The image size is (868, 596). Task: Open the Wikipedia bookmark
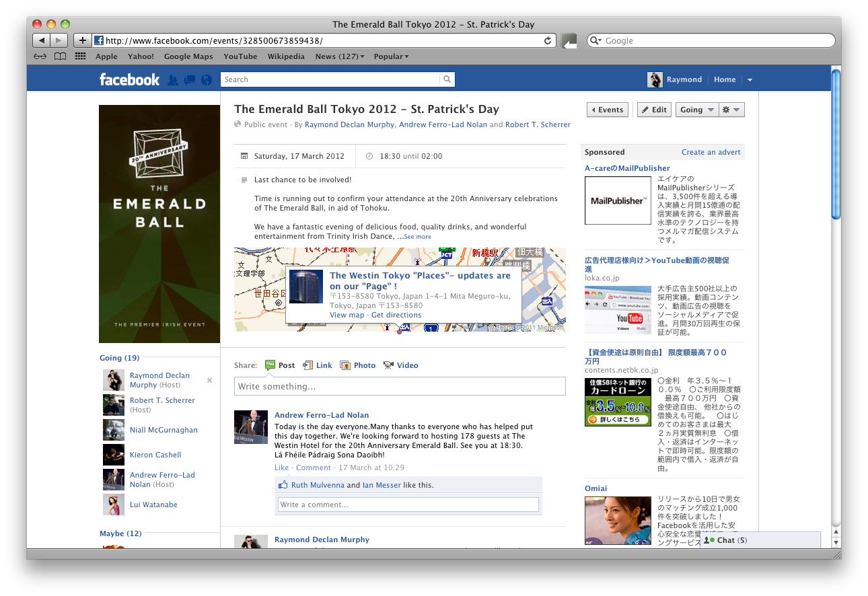pos(286,57)
